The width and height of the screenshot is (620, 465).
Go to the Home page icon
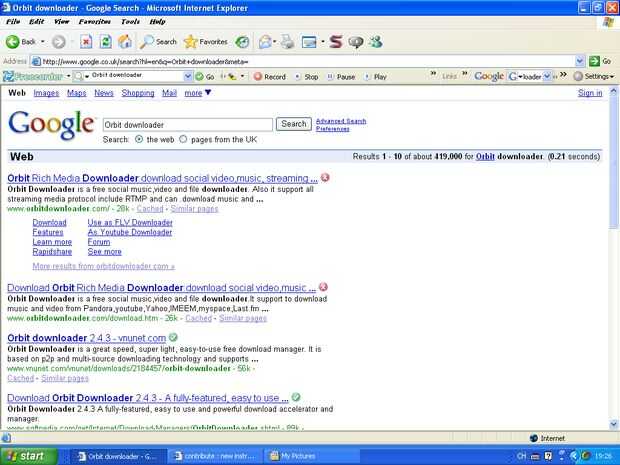tap(125, 42)
